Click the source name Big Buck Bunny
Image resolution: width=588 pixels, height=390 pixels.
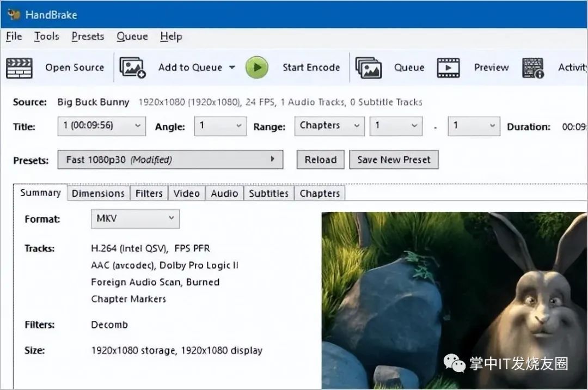tap(93, 102)
